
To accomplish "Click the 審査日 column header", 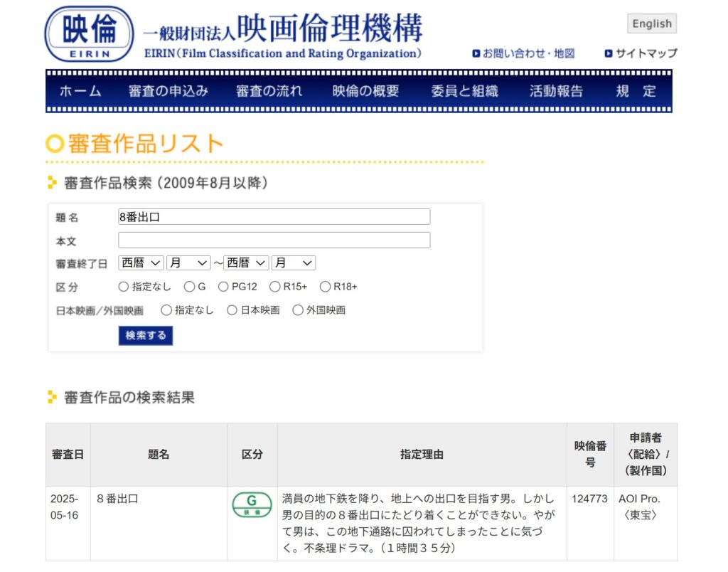I will tap(68, 455).
